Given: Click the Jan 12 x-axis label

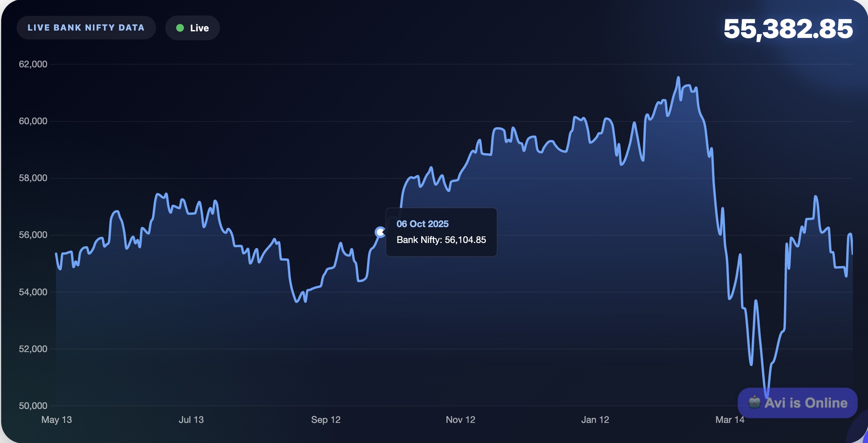Looking at the screenshot, I should (595, 420).
